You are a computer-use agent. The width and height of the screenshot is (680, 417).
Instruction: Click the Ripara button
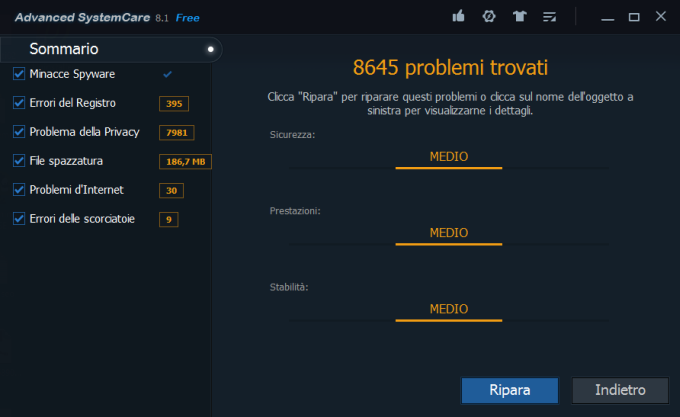pyautogui.click(x=510, y=390)
